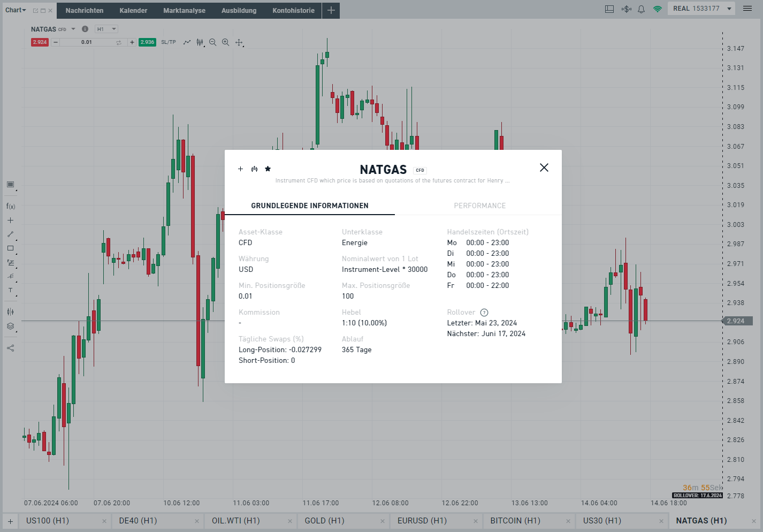Click the Rollover question mark help link
Image resolution: width=763 pixels, height=532 pixels.
pos(484,312)
